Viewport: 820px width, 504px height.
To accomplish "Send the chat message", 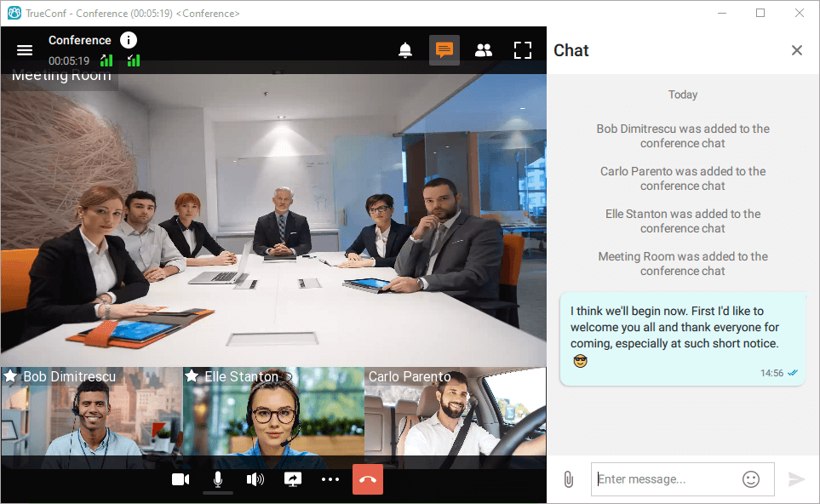I will (796, 479).
